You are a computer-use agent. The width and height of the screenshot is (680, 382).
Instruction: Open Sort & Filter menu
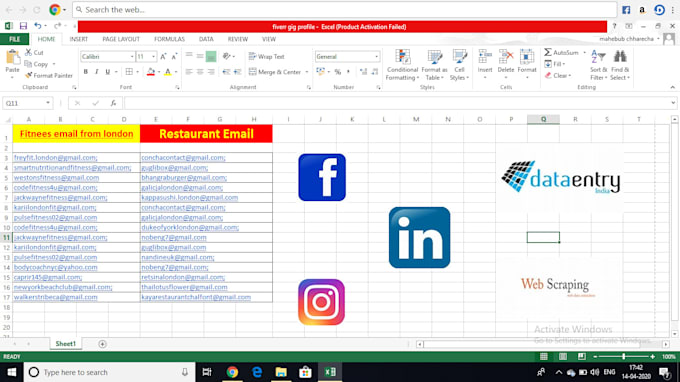tap(598, 65)
